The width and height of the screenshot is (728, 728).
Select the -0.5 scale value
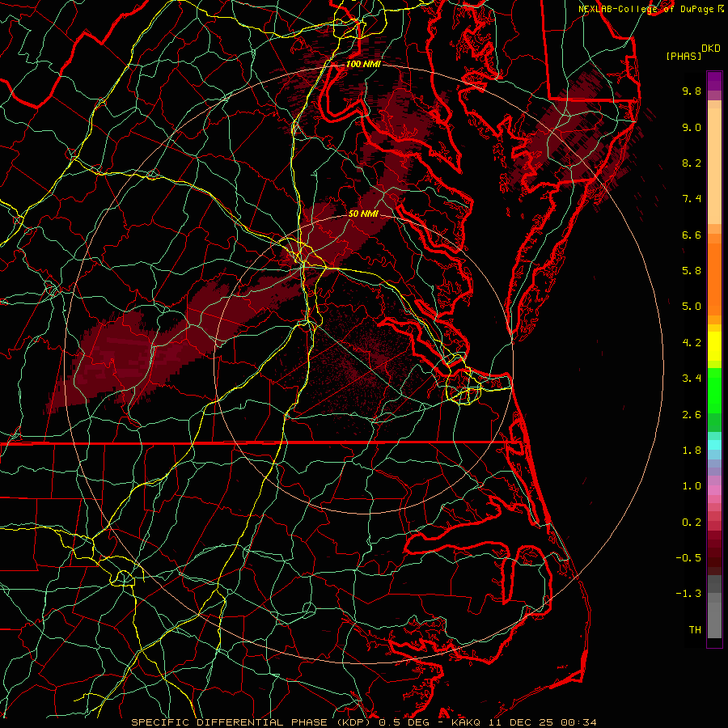coord(688,558)
